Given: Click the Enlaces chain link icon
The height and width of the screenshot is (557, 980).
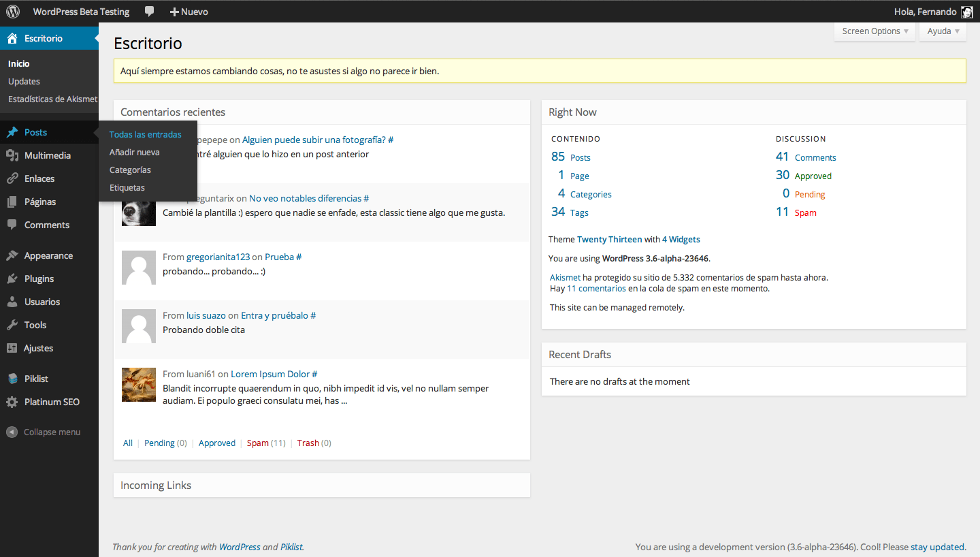Looking at the screenshot, I should [x=12, y=178].
